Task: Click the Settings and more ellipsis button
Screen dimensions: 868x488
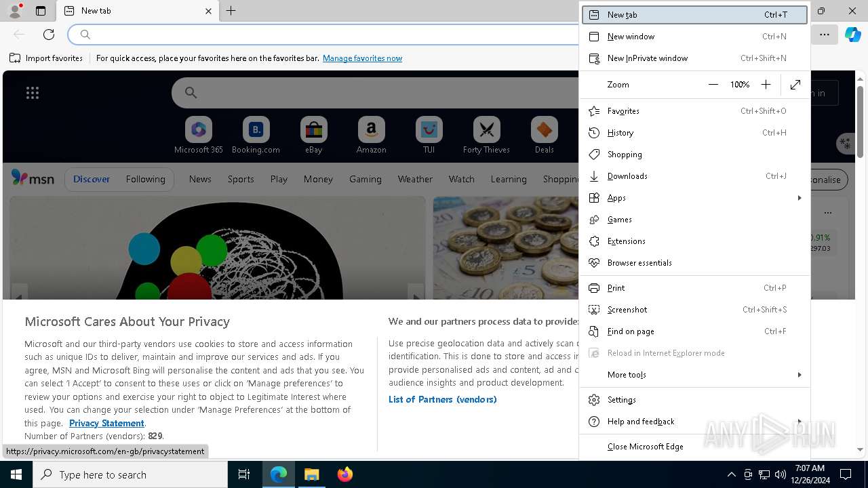Action: [x=825, y=35]
